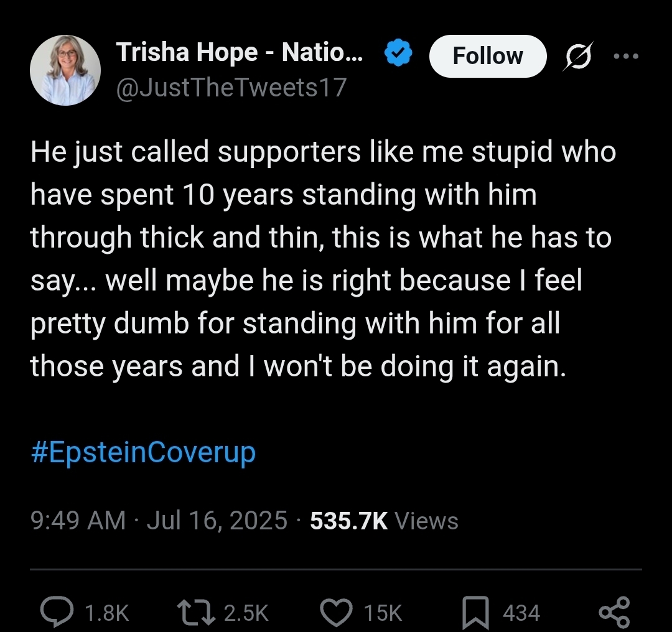Screen dimensions: 672x632
Task: Like the tweet with the heart icon
Action: tap(336, 612)
